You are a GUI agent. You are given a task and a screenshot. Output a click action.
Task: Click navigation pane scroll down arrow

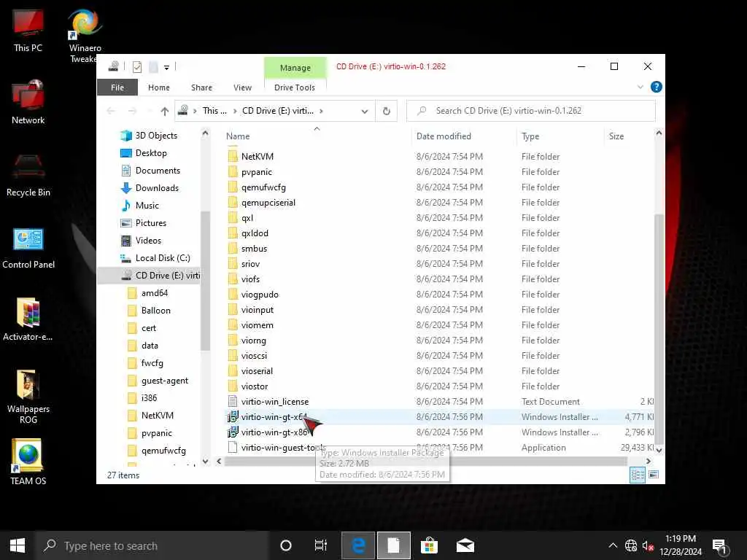point(205,461)
